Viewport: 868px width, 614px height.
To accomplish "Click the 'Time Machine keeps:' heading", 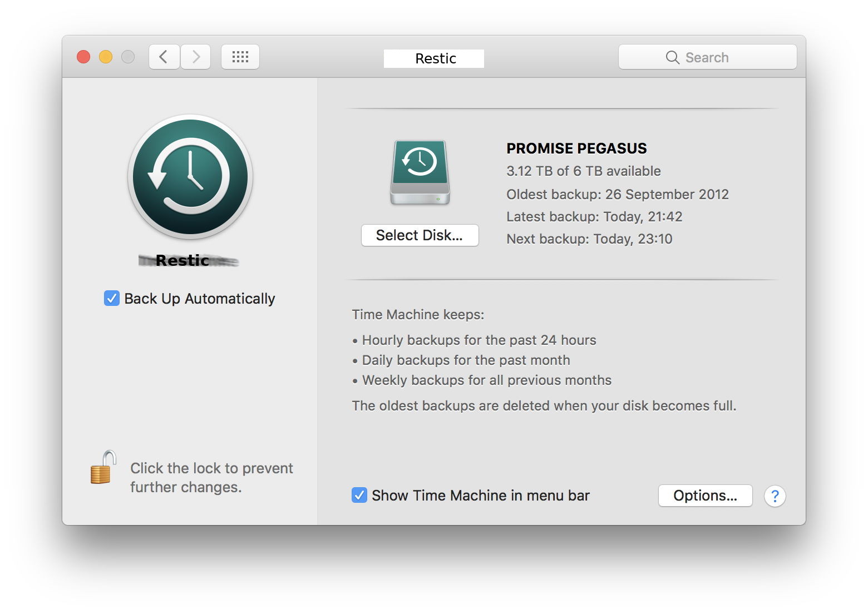I will pyautogui.click(x=418, y=315).
